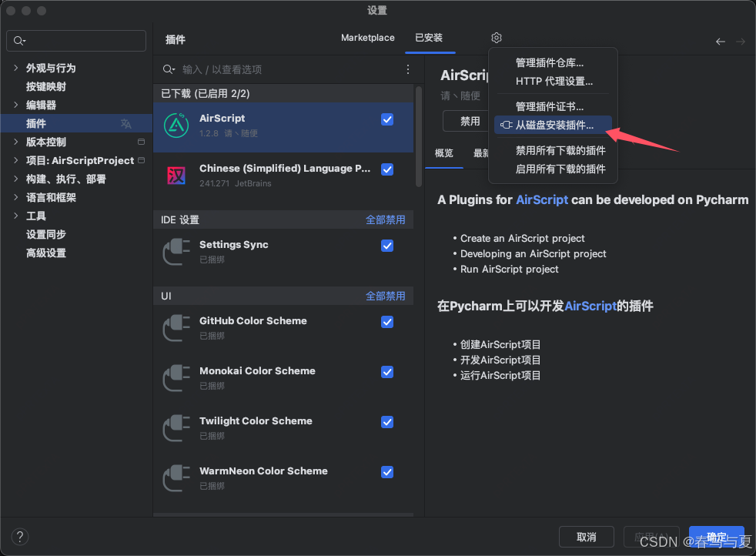
Task: Switch to the 已安装 tab
Action: [x=429, y=38]
